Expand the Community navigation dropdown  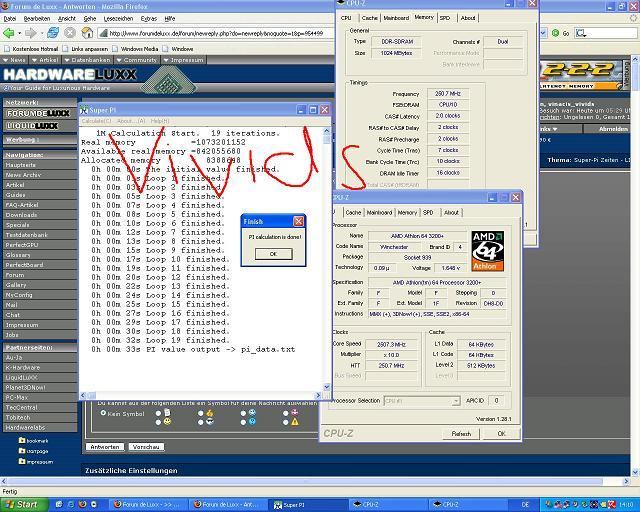tap(137, 60)
